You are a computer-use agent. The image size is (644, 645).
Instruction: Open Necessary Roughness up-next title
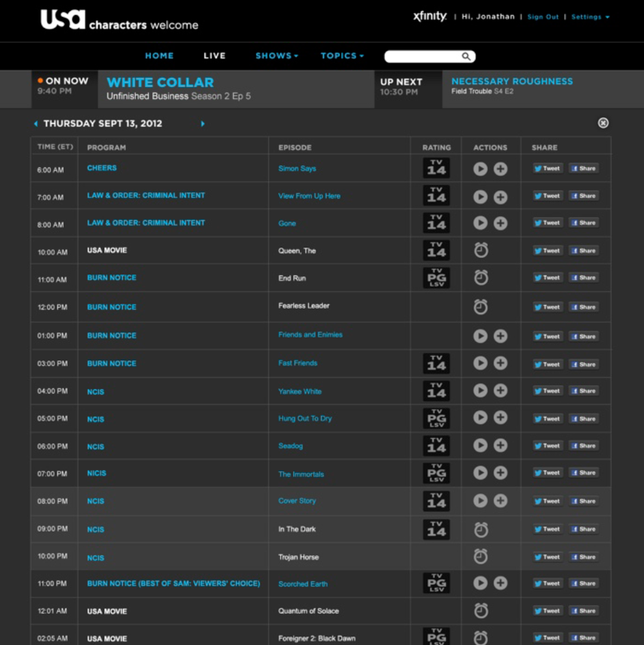coord(512,81)
